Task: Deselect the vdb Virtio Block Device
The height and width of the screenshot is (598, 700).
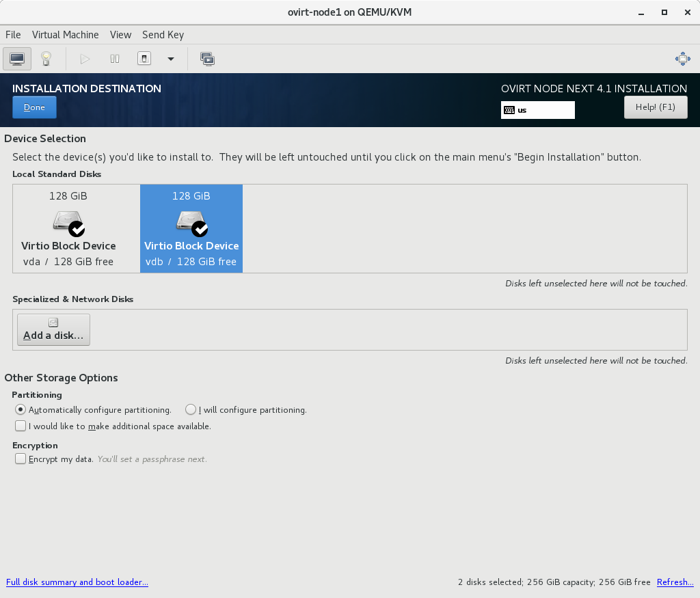Action: click(191, 228)
